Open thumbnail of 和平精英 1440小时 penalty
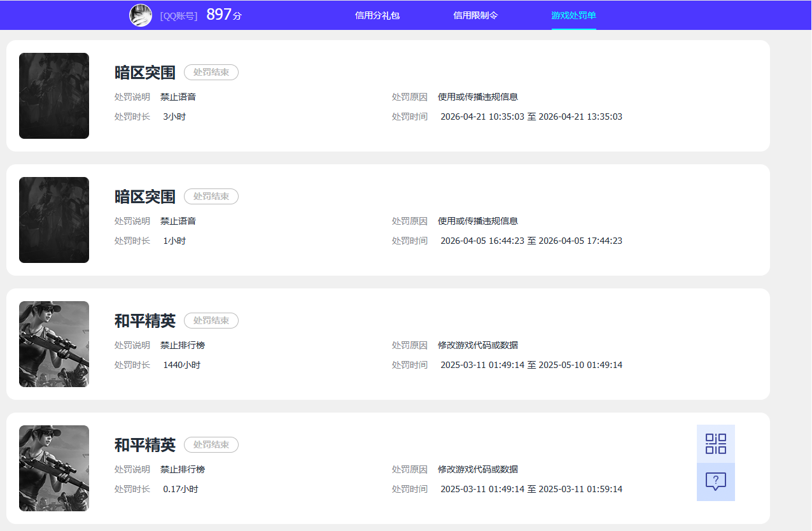The image size is (812, 531). click(54, 344)
